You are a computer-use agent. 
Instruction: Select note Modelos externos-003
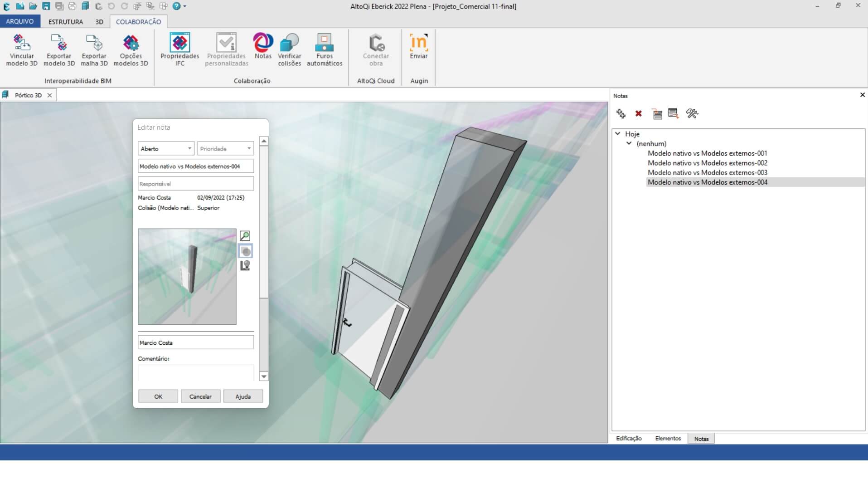point(707,172)
